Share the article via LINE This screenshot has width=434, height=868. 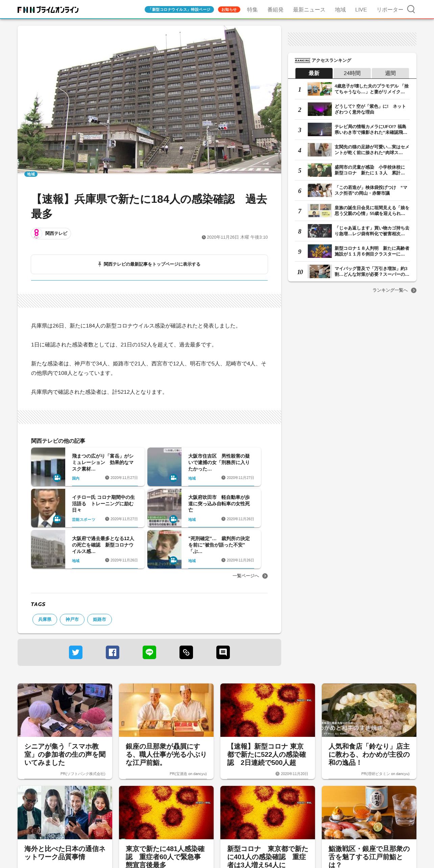149,652
